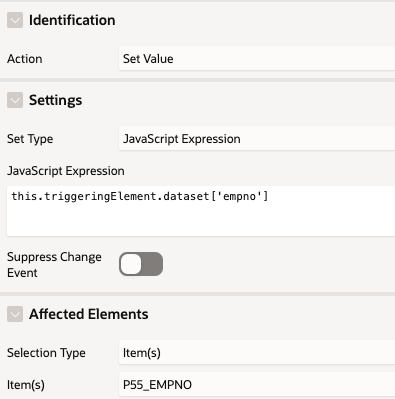Screen dimensions: 395x399
Task: Click the Selection Type field label
Action: pyautogui.click(x=46, y=353)
